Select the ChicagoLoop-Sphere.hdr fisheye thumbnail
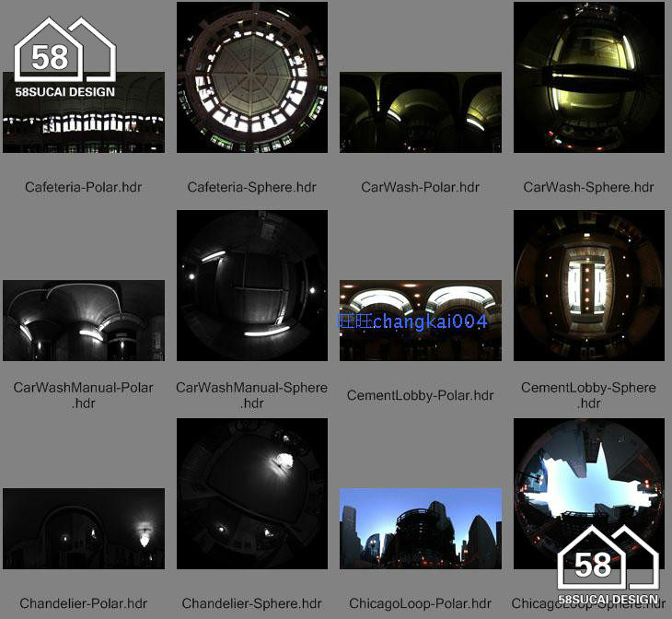The height and width of the screenshot is (619, 672). (589, 494)
